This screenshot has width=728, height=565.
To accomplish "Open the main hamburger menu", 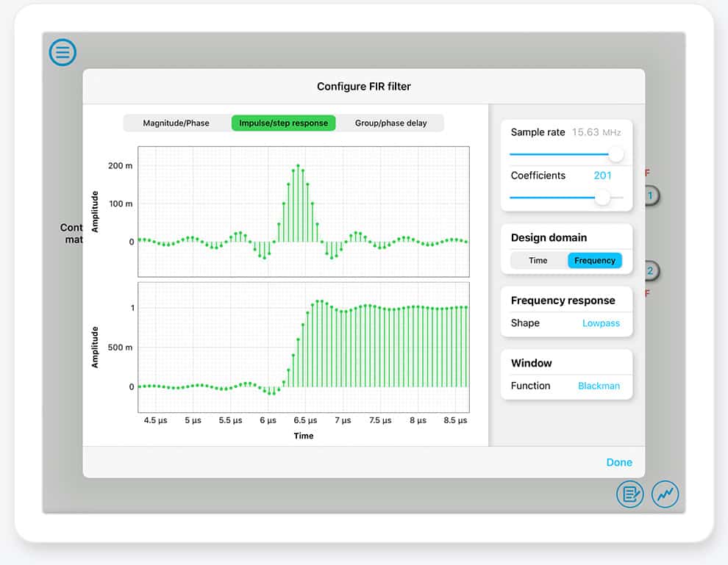I will (x=63, y=52).
